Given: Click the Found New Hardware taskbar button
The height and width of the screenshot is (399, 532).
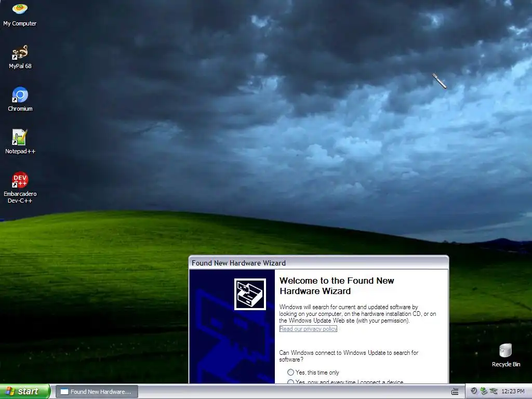Looking at the screenshot, I should click(97, 392).
